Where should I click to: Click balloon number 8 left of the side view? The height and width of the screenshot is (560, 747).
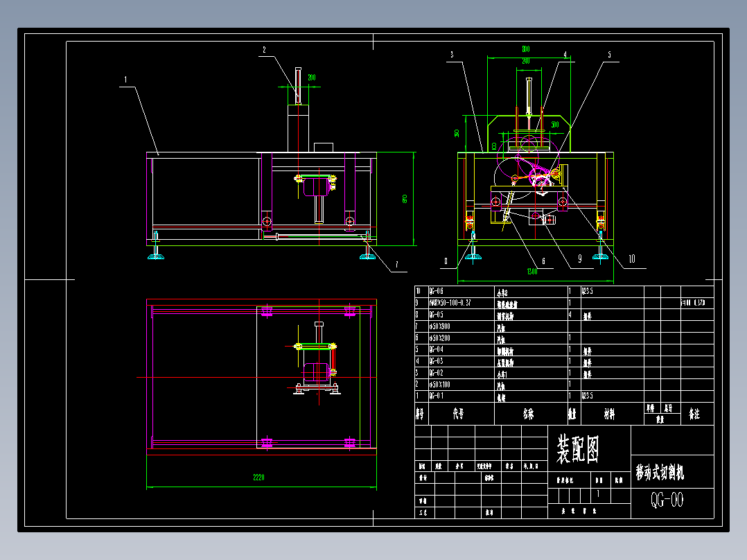(446, 261)
